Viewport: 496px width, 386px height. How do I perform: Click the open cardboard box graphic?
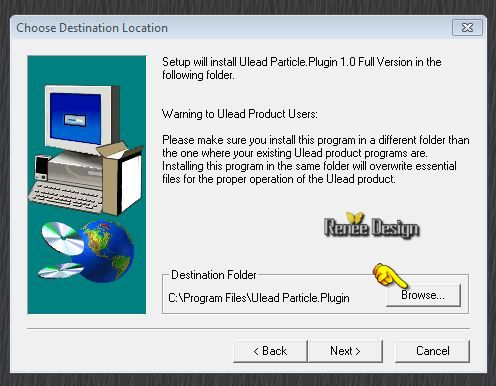(120, 178)
